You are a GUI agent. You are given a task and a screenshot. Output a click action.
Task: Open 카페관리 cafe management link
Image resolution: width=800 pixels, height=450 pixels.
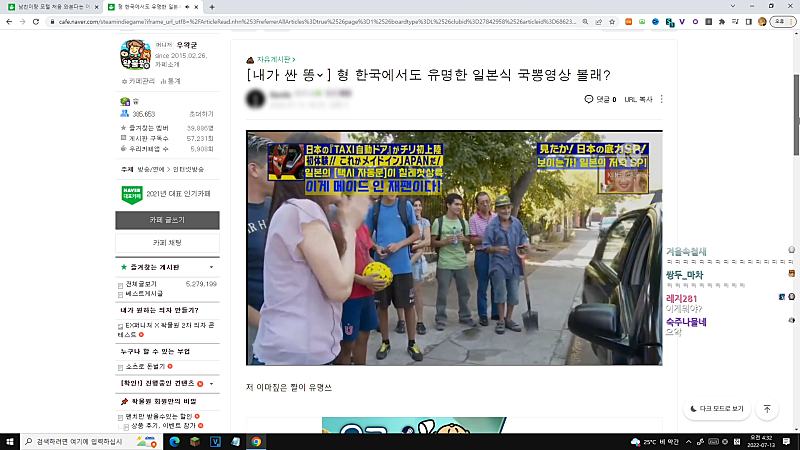(138, 81)
